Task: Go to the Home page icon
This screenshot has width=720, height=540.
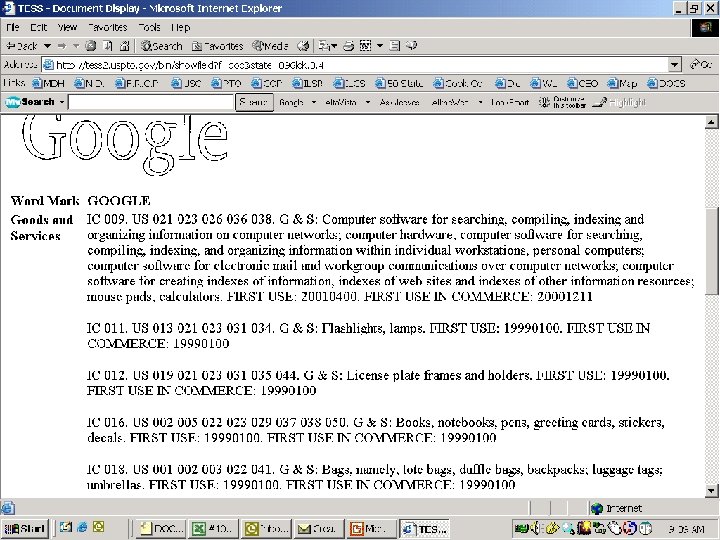Action: (x=124, y=46)
